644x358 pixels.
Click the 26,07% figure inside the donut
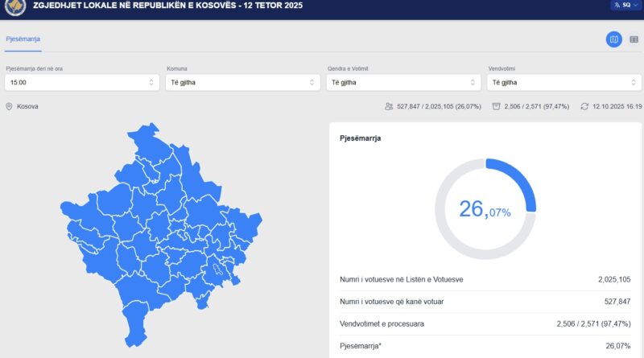[x=485, y=210]
